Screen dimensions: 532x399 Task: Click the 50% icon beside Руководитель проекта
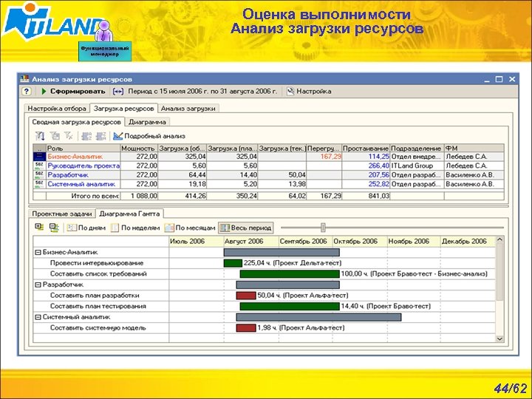pyautogui.click(x=39, y=166)
